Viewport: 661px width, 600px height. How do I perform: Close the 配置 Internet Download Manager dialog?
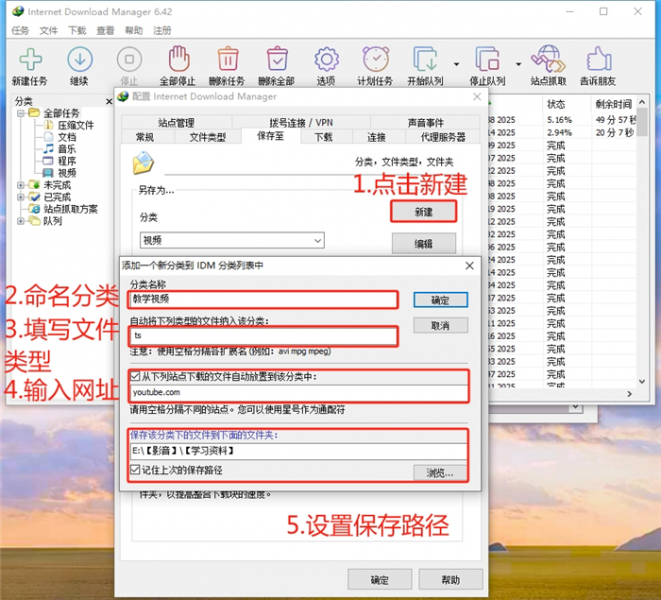click(477, 97)
